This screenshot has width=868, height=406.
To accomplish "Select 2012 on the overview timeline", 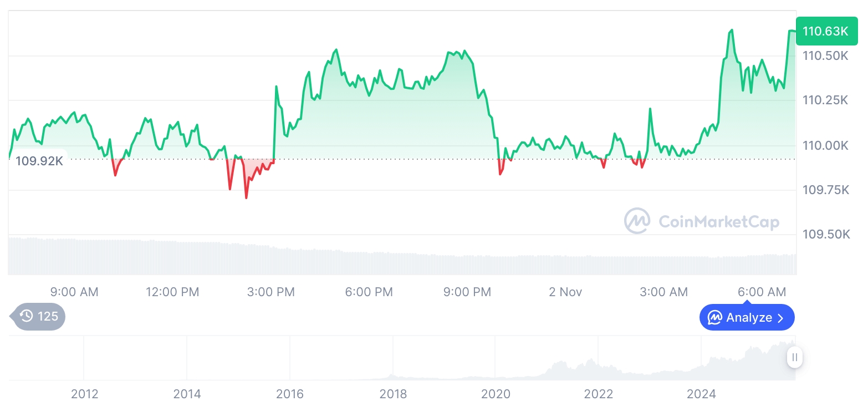I will [85, 394].
